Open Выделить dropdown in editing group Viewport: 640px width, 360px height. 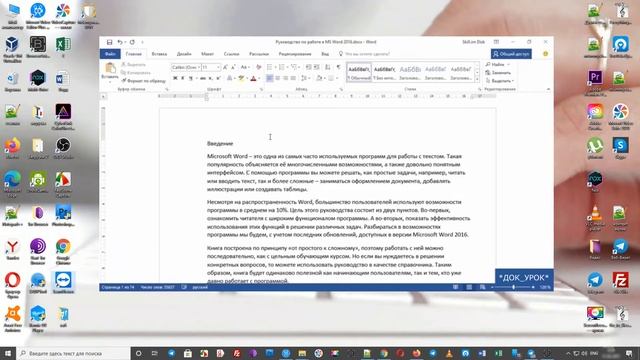500,81
